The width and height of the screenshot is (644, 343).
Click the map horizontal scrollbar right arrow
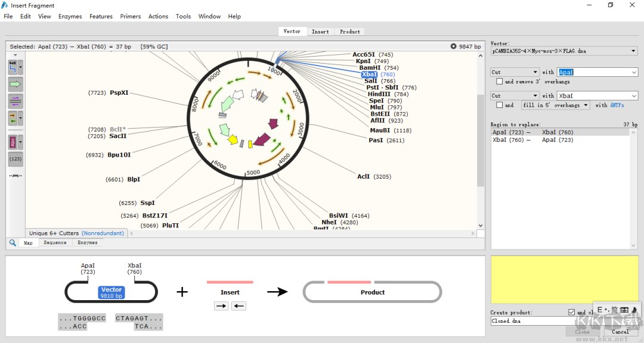(x=473, y=233)
